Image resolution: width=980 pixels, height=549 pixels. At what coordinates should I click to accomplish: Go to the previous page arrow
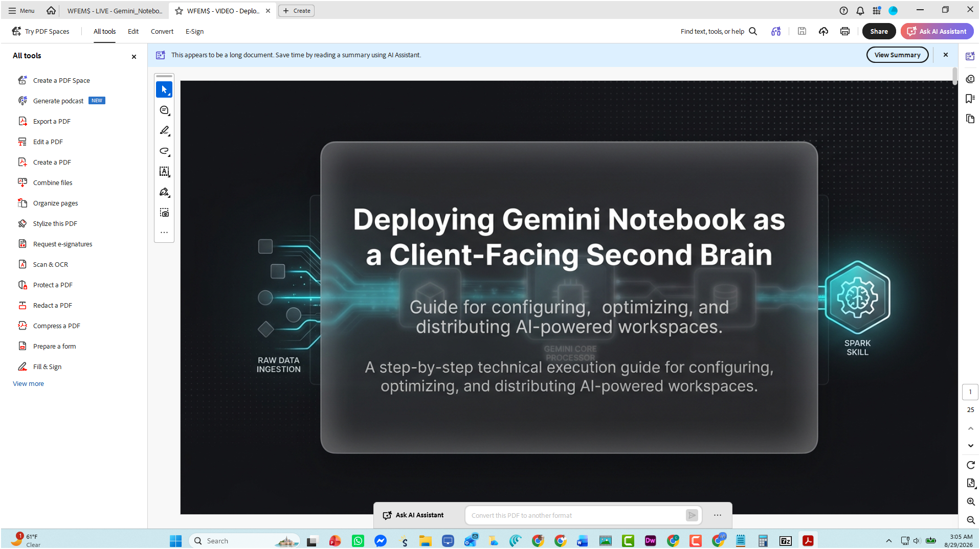point(971,428)
